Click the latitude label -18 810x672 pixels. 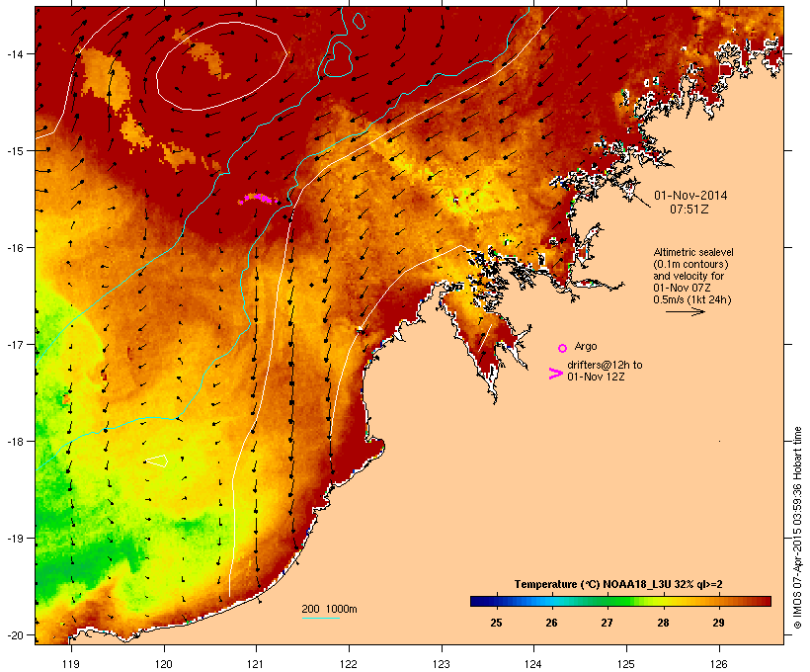pyautogui.click(x=14, y=442)
